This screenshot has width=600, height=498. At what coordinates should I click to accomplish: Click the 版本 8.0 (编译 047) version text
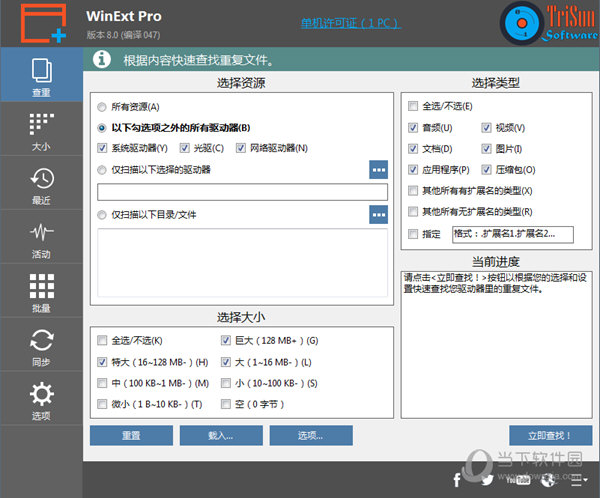pyautogui.click(x=123, y=35)
